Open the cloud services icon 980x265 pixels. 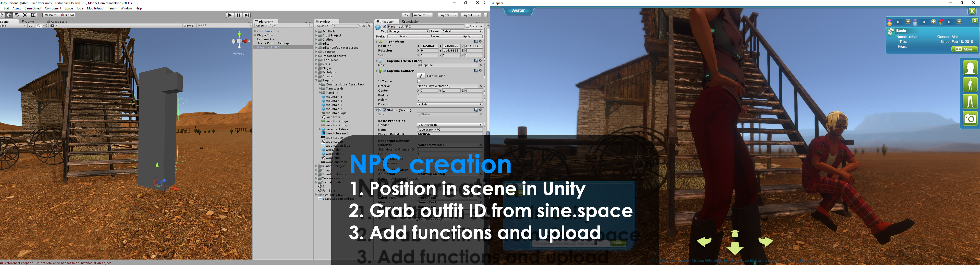pos(406,15)
